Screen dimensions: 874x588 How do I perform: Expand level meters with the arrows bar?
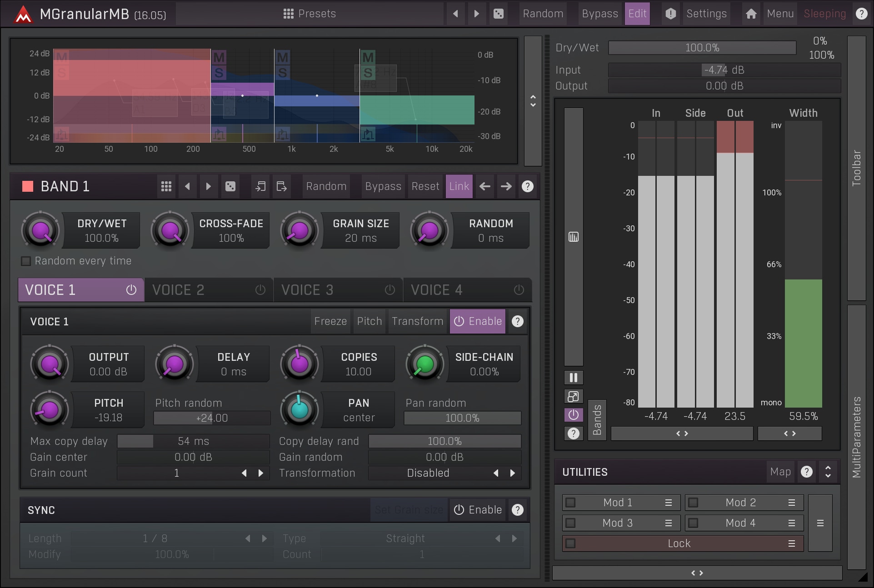(x=682, y=434)
